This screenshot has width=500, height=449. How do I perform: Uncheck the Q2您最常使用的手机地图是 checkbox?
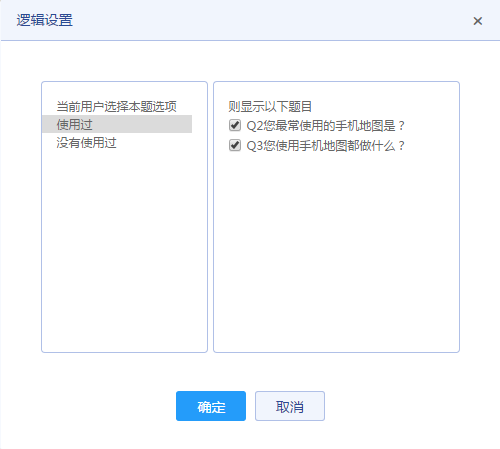pos(235,125)
